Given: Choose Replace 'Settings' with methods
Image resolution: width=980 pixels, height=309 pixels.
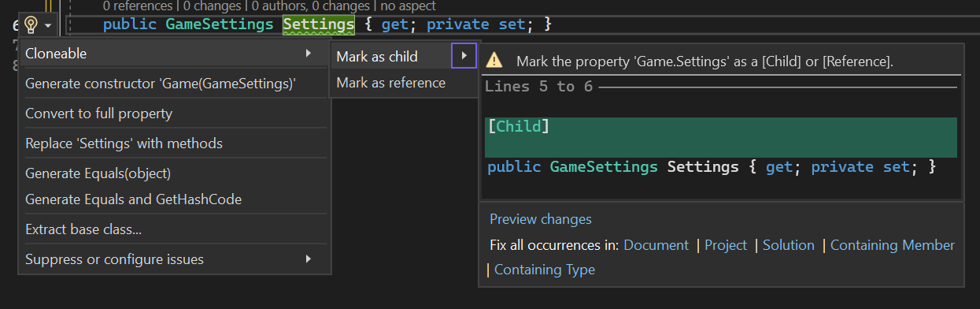Looking at the screenshot, I should 174,143.
